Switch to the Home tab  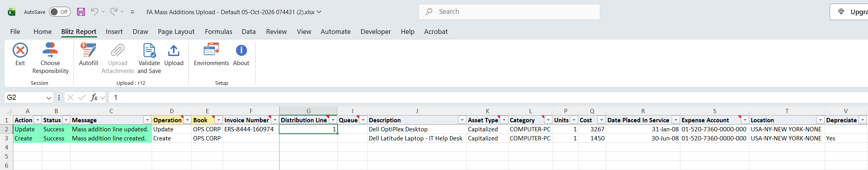43,32
